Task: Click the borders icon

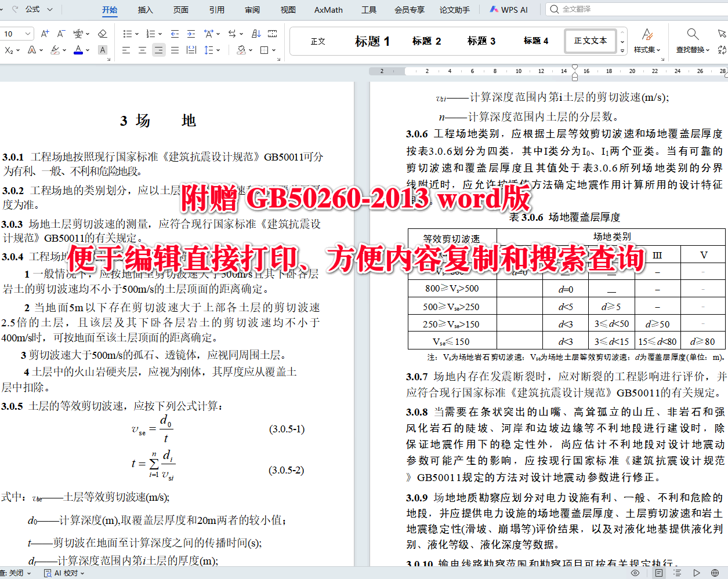Action: 265,50
